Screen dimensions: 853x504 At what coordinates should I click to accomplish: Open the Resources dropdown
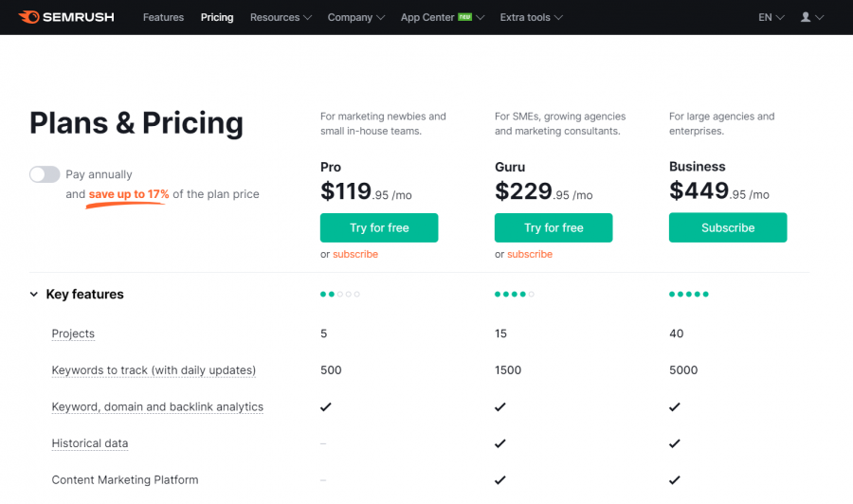point(281,17)
